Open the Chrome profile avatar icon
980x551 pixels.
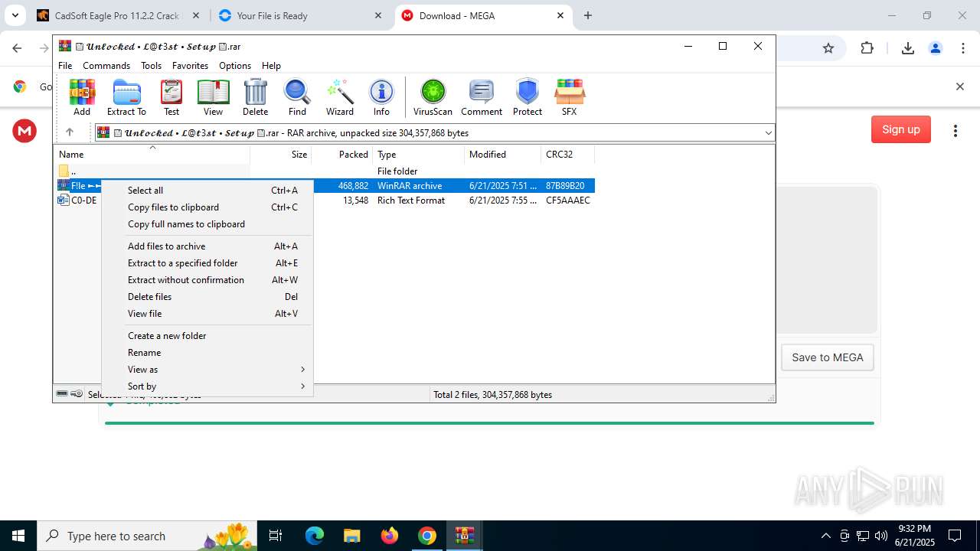[935, 48]
